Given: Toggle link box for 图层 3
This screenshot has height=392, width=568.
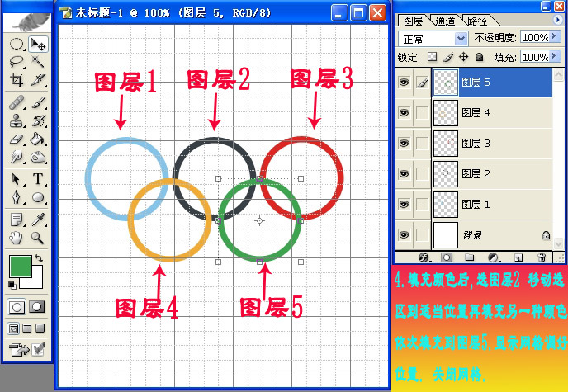Looking at the screenshot, I should [422, 144].
